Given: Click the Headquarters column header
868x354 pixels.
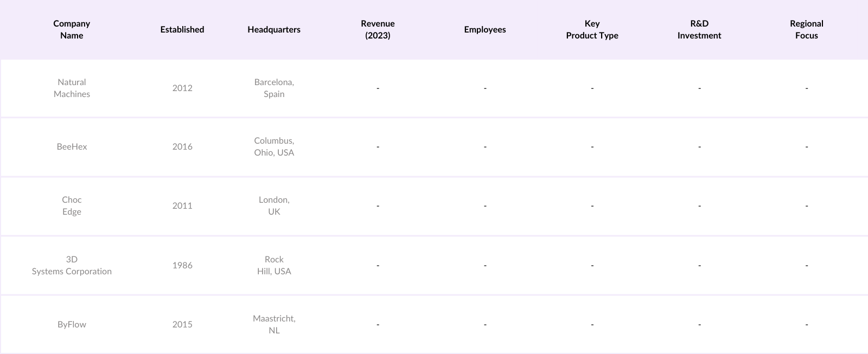Looking at the screenshot, I should (x=274, y=29).
